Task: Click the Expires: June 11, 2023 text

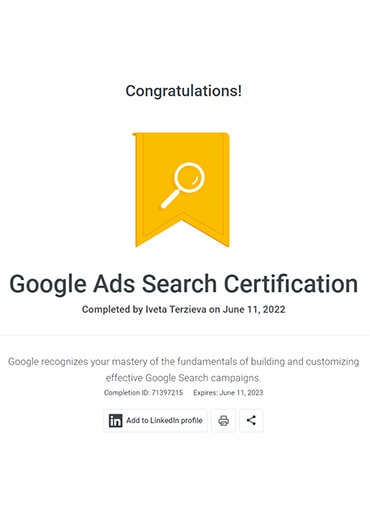Action: [x=228, y=393]
